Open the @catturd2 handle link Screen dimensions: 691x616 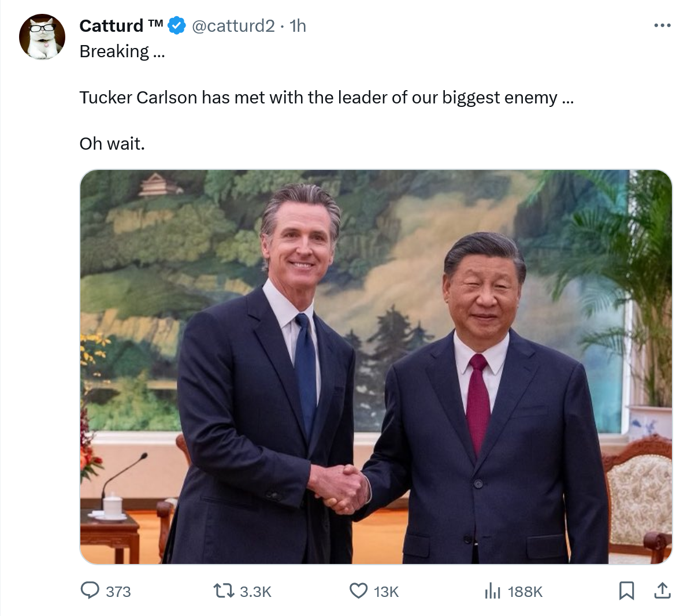233,26
